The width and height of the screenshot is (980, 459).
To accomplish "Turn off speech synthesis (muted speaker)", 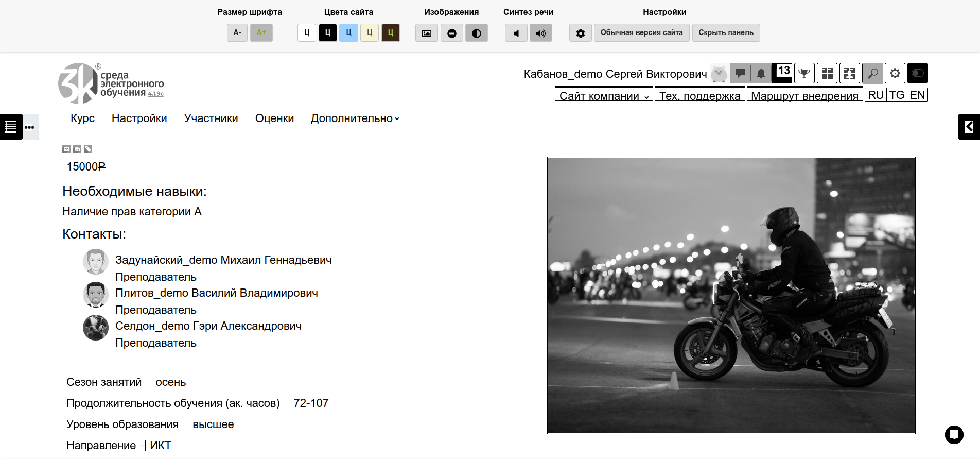I will [516, 33].
